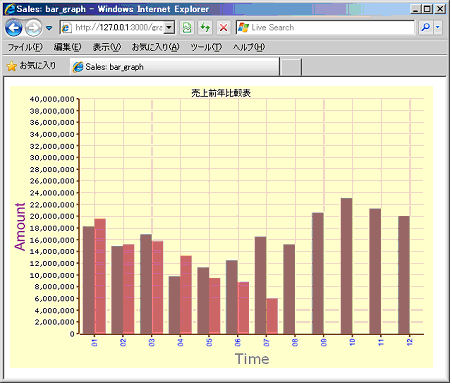
Task: Click the compatibility view page icon
Action: coord(187,28)
